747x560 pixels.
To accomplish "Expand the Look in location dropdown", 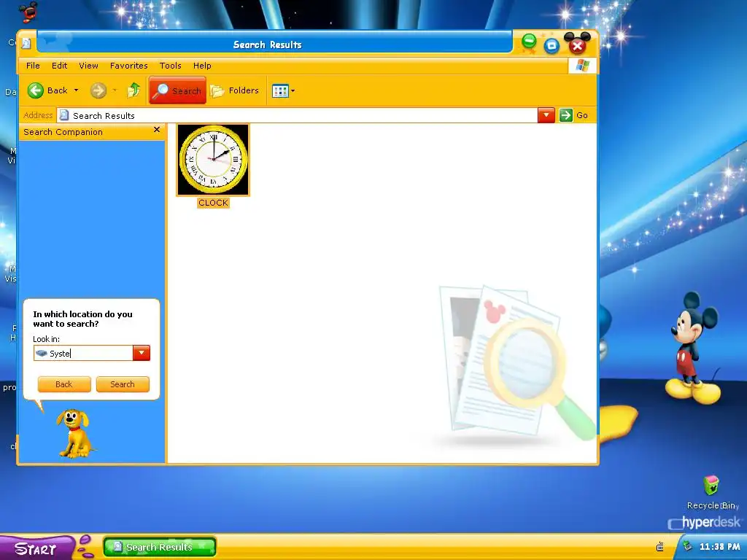I will [142, 353].
